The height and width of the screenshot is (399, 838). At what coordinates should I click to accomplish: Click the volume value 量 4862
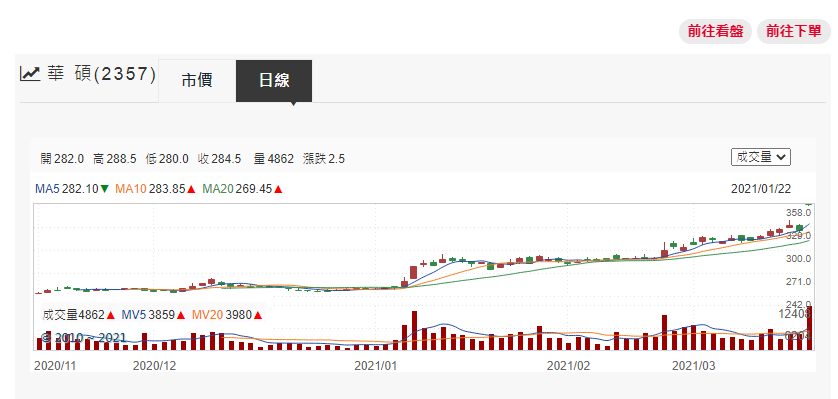[x=274, y=159]
